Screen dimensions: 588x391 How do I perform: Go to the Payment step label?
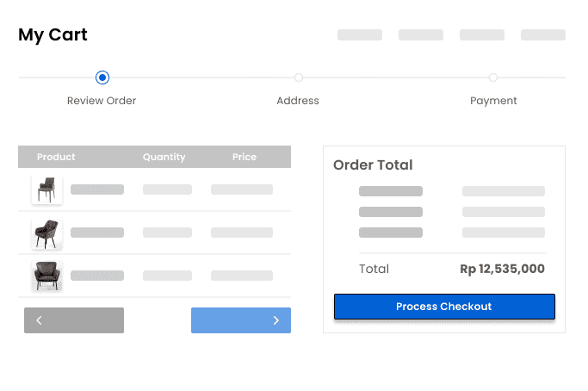coord(493,101)
